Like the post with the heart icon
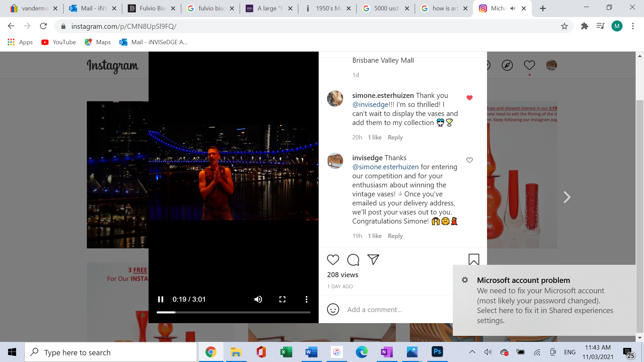644x362 pixels. pyautogui.click(x=333, y=260)
